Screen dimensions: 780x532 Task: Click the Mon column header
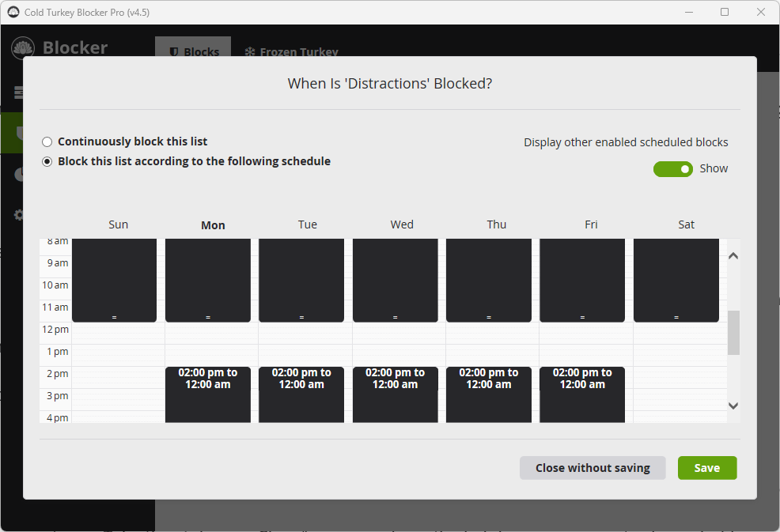click(x=213, y=225)
